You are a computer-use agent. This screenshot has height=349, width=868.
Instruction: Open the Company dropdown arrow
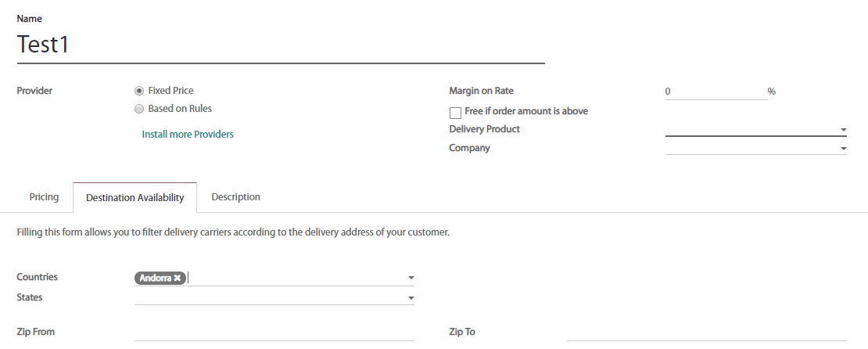point(844,149)
